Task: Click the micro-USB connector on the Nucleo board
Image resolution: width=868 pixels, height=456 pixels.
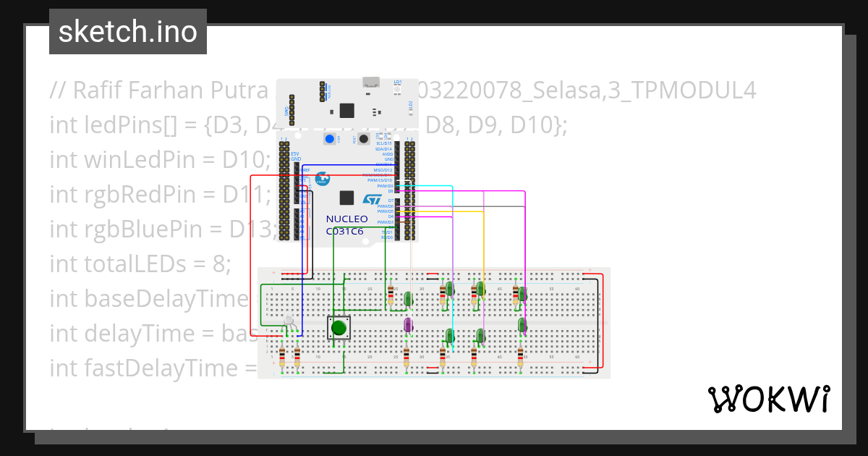Action: click(371, 83)
